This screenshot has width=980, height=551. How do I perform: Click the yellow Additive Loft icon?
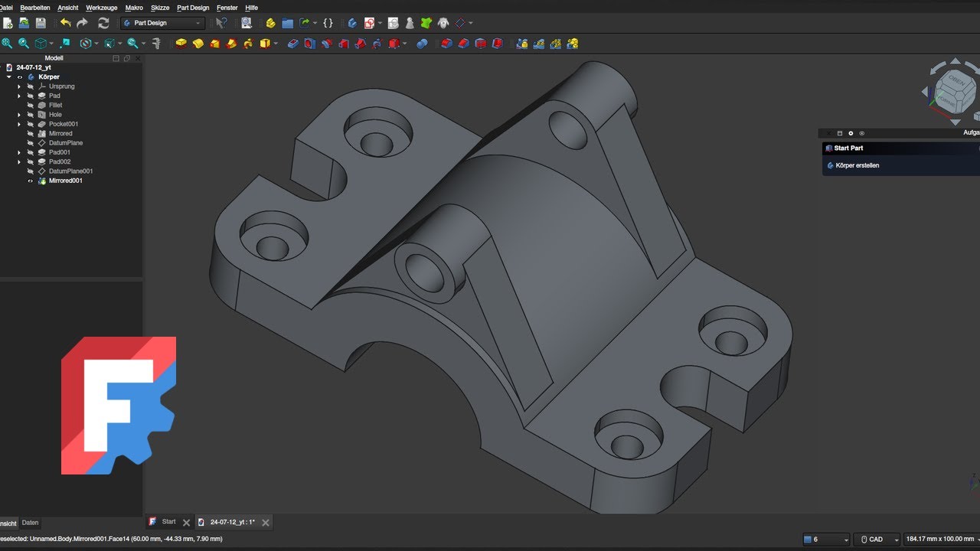click(x=215, y=44)
